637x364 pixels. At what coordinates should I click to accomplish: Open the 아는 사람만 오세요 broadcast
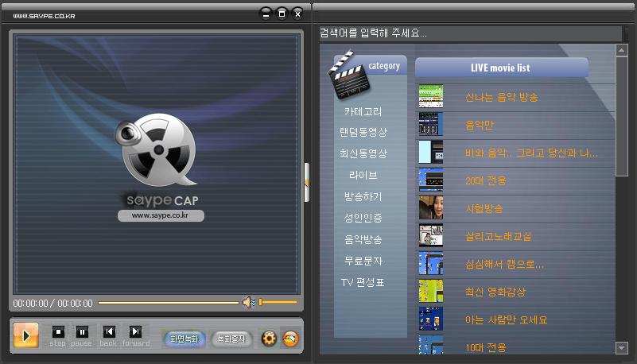coord(507,319)
